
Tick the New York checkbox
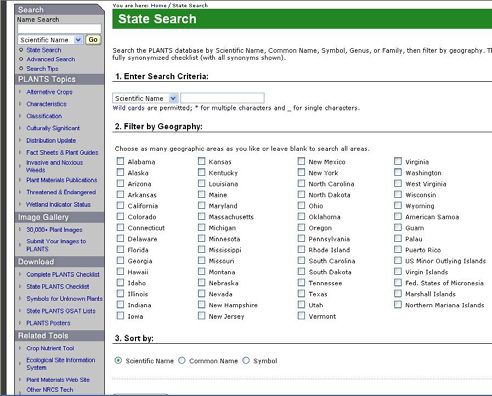click(301, 172)
